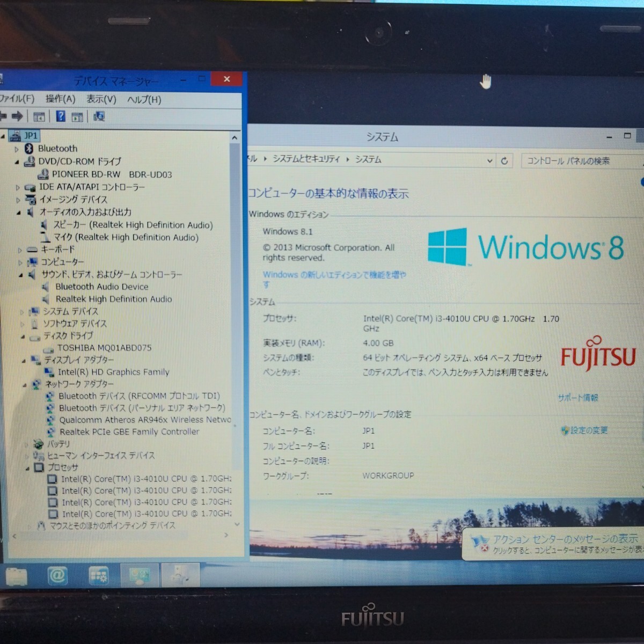Select the スピーカー Realtek audio icon
This screenshot has width=644, height=644.
tap(45, 225)
